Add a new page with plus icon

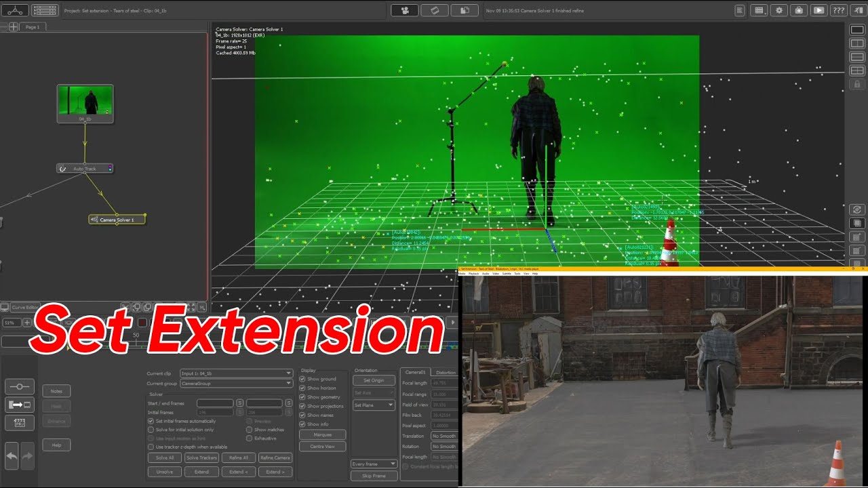pyautogui.click(x=13, y=27)
